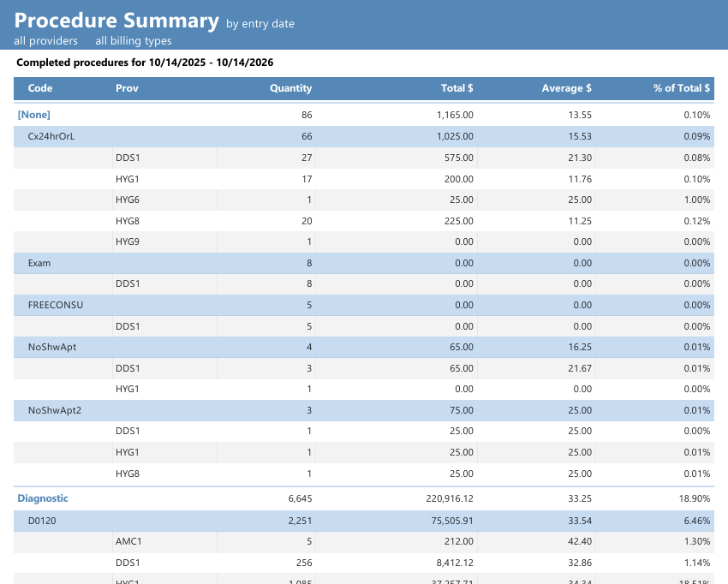
Task: Click the 2,251 quantity for D0120
Action: click(300, 521)
